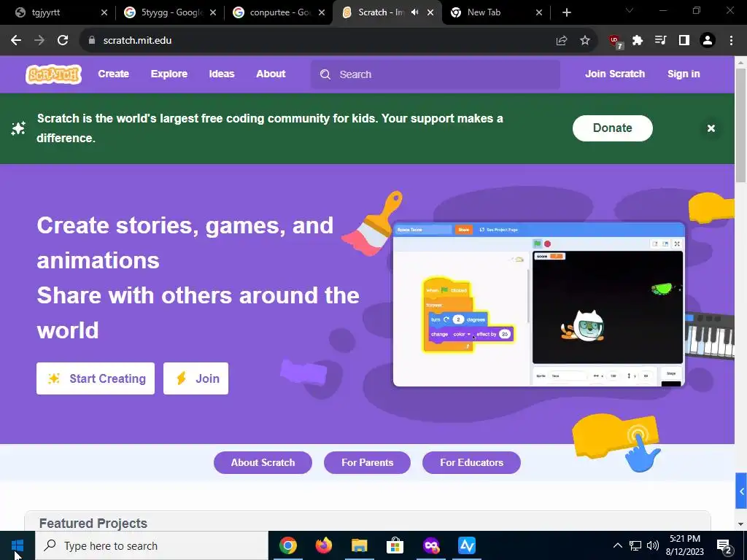Open the media controls icon
This screenshot has height=560, width=747.
pyautogui.click(x=661, y=41)
